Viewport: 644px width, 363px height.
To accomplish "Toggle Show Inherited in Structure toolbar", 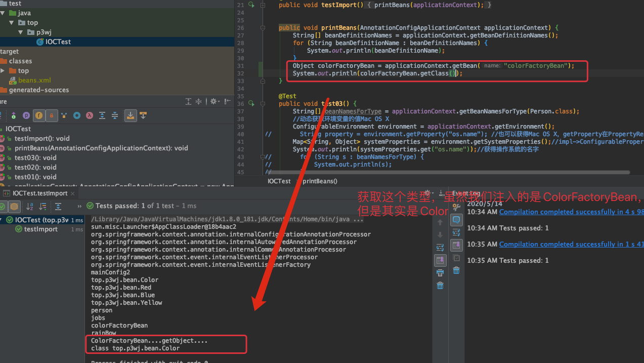I will 14,116.
